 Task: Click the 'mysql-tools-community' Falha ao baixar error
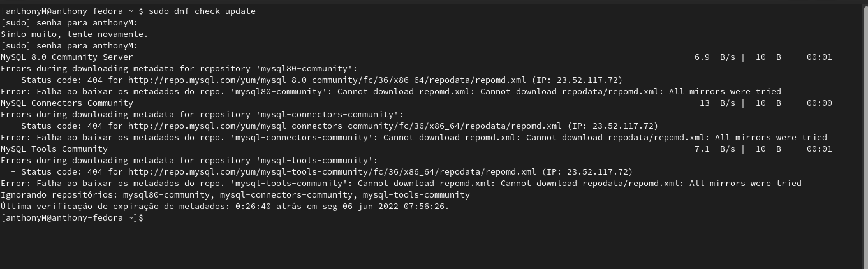[x=401, y=184]
